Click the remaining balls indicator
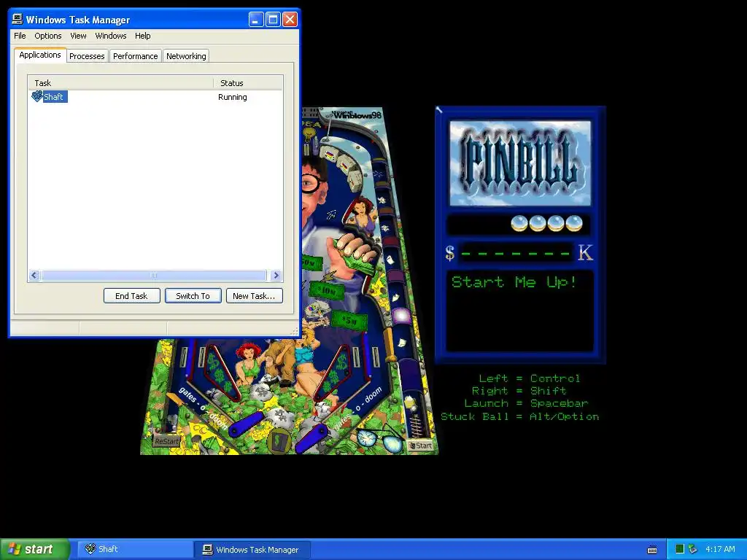The width and height of the screenshot is (747, 560). pos(547,223)
